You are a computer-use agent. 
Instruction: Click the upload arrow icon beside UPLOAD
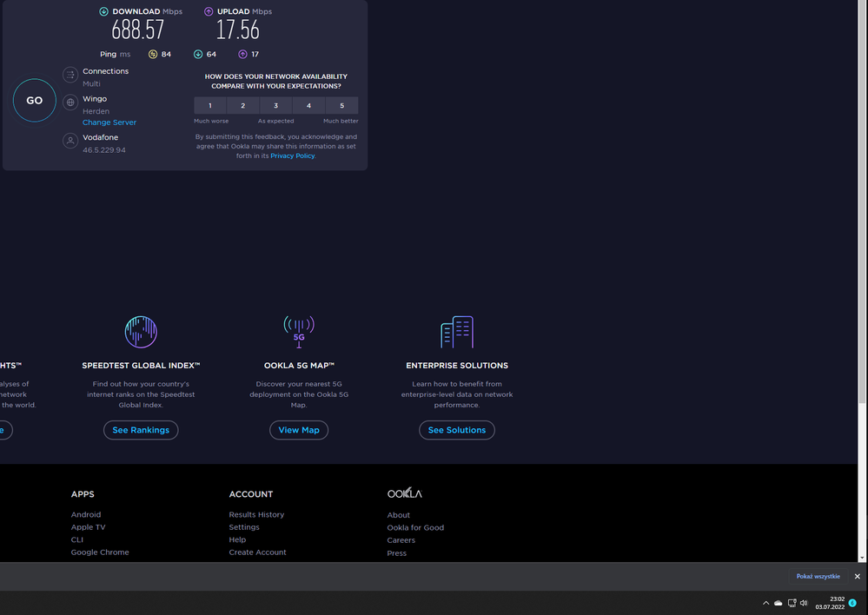(x=209, y=11)
